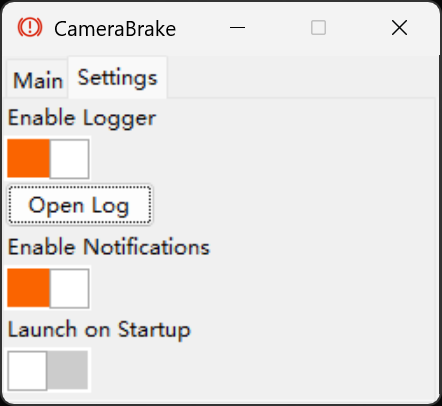
Task: Click the Enable Notifications label text
Action: [x=109, y=247]
